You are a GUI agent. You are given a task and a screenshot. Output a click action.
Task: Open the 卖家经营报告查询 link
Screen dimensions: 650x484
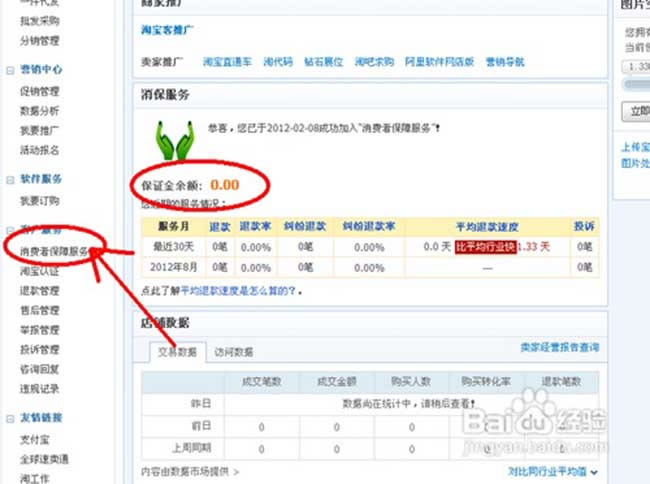click(x=560, y=347)
